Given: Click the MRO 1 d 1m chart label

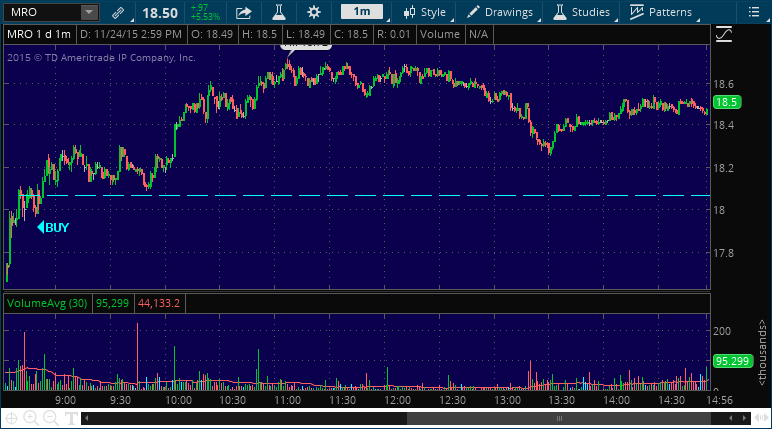Looking at the screenshot, I should coord(39,34).
